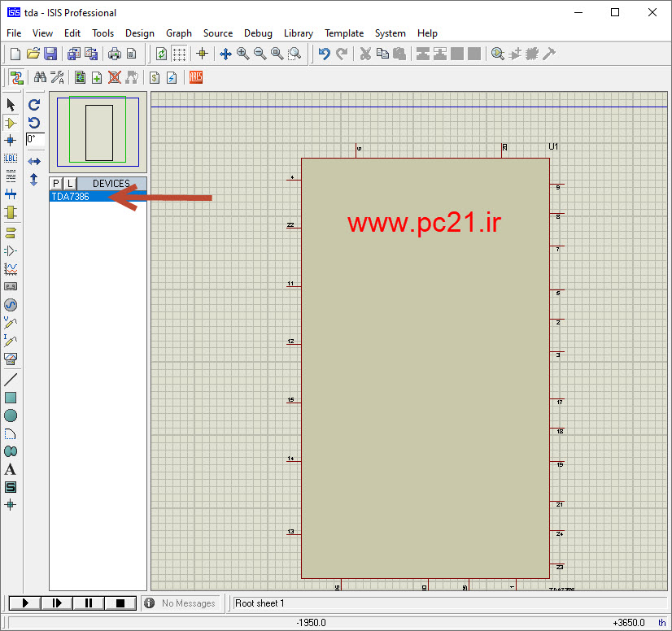
Task: Choose the Generator Mode sine icon
Action: (11, 305)
